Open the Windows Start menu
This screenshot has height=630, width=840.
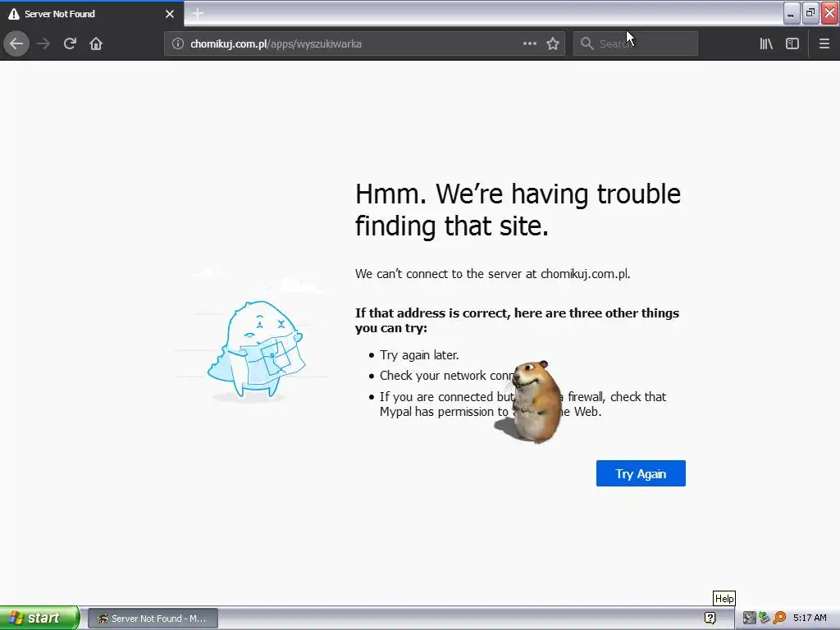point(39,619)
